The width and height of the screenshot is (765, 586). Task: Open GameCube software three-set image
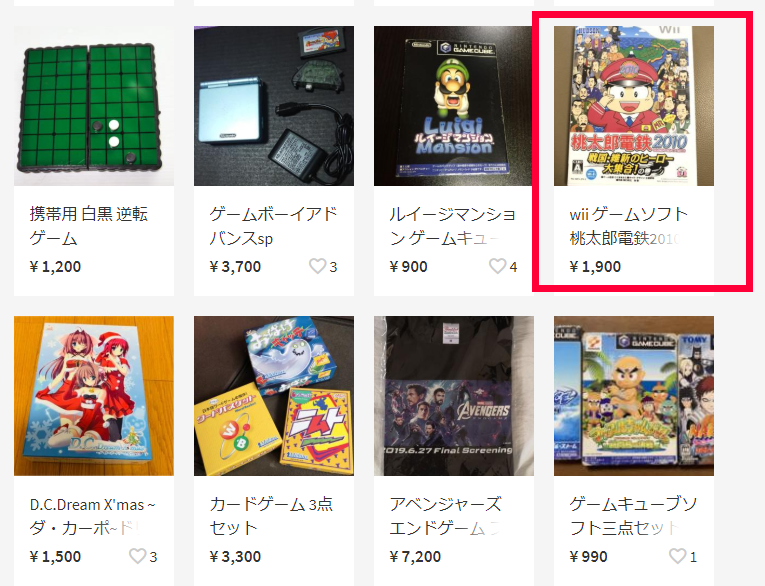tap(634, 396)
